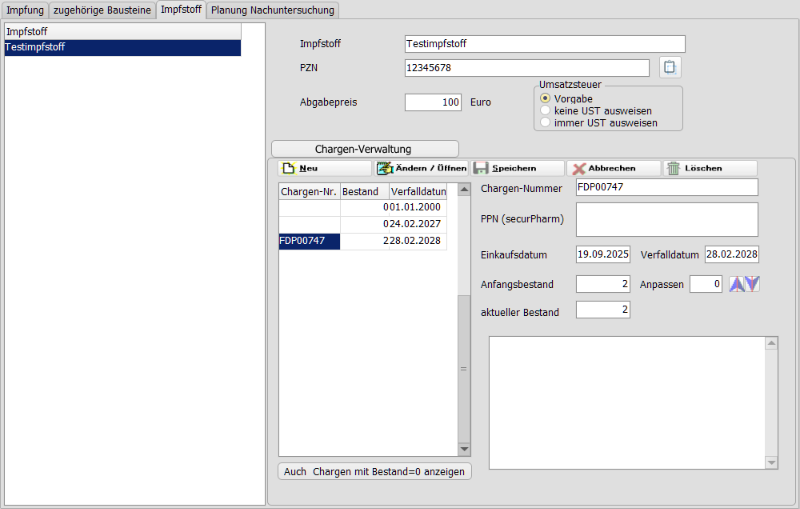This screenshot has width=800, height=509.
Task: Switch to the Impfung tab
Action: (x=25, y=10)
